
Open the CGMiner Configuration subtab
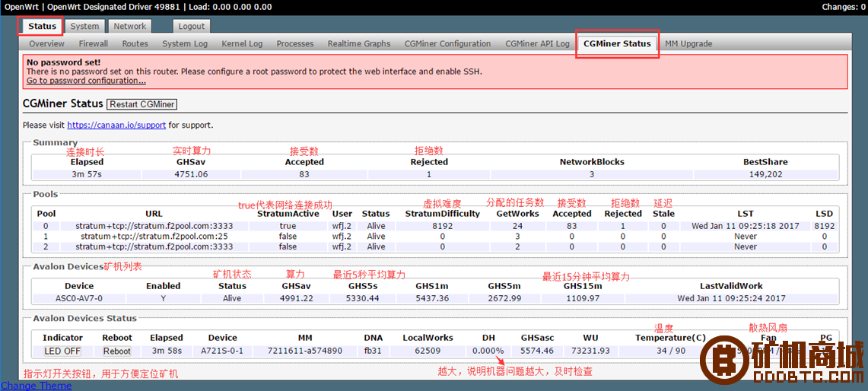pyautogui.click(x=447, y=44)
